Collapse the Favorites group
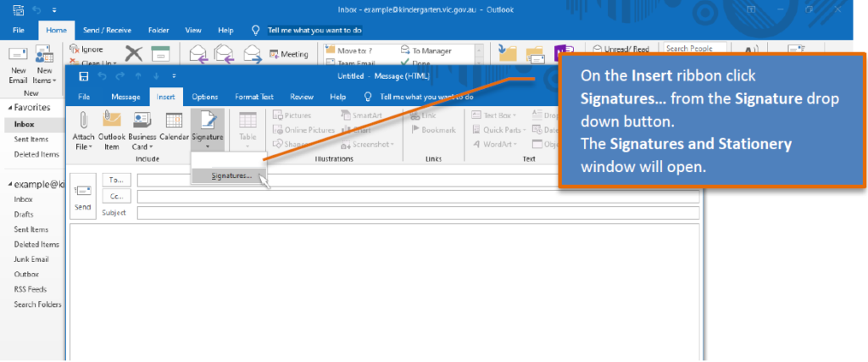Image resolution: width=868 pixels, height=362 pixels. (x=9, y=108)
